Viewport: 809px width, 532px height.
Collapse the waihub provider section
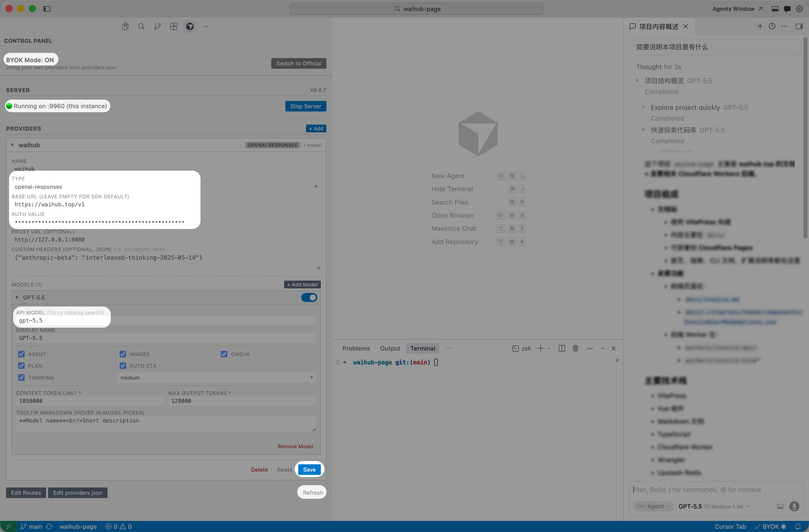pyautogui.click(x=12, y=145)
